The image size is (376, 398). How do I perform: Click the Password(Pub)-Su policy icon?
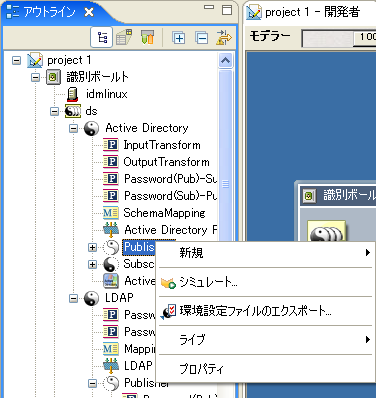[x=111, y=179]
